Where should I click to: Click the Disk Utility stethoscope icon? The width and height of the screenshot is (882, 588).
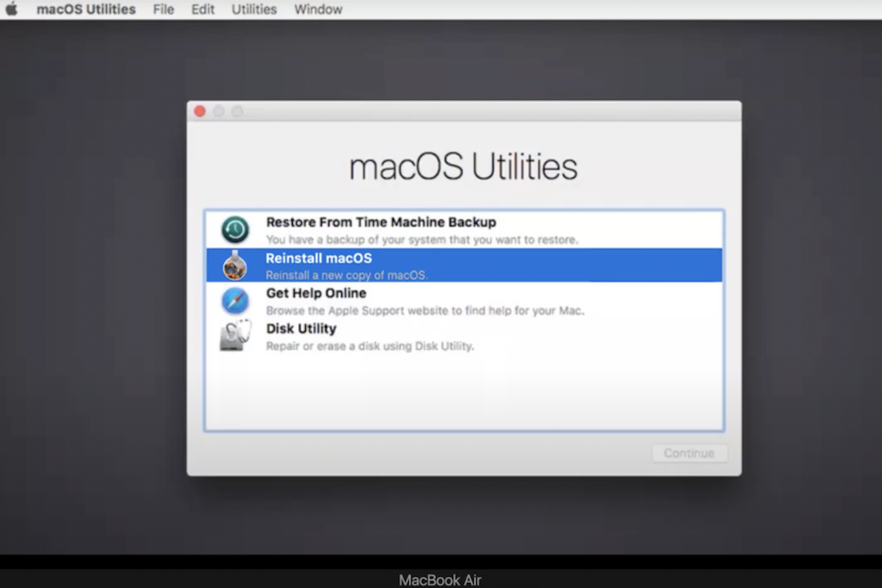tap(235, 336)
